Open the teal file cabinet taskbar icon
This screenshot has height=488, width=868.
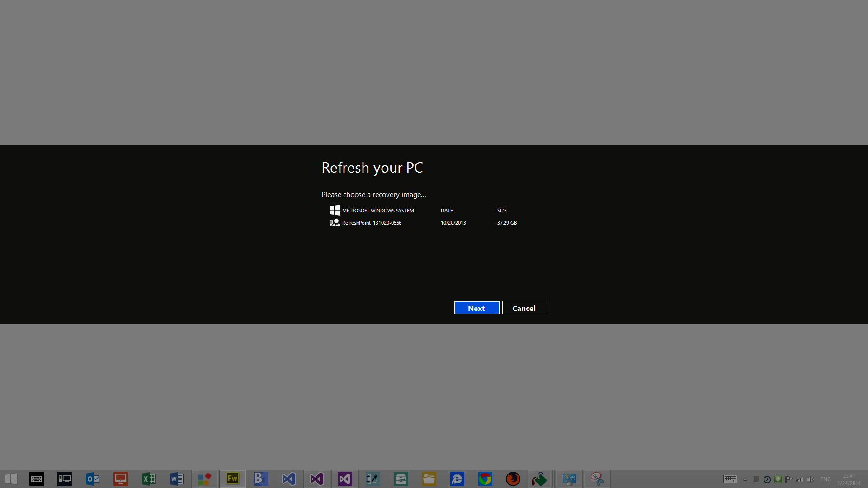pyautogui.click(x=401, y=479)
